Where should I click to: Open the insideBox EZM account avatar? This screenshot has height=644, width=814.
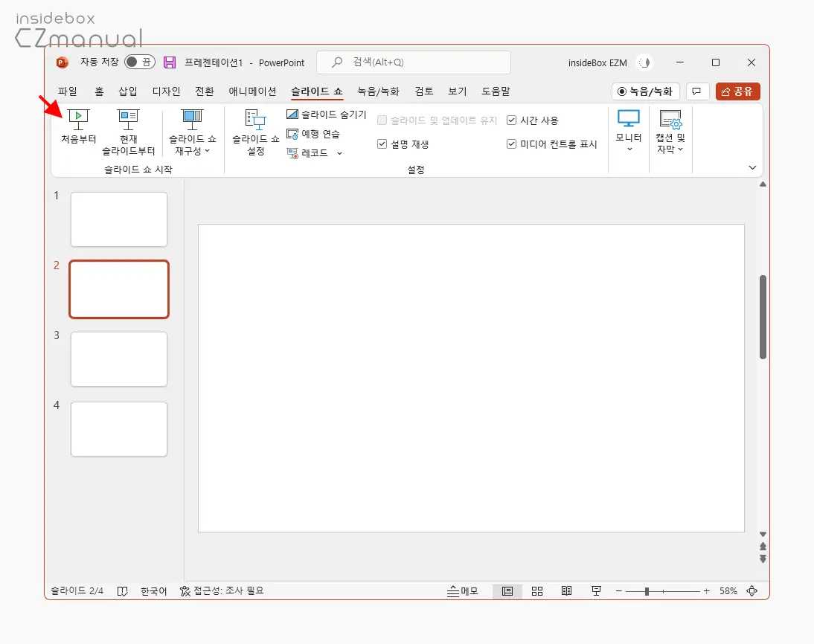644,62
